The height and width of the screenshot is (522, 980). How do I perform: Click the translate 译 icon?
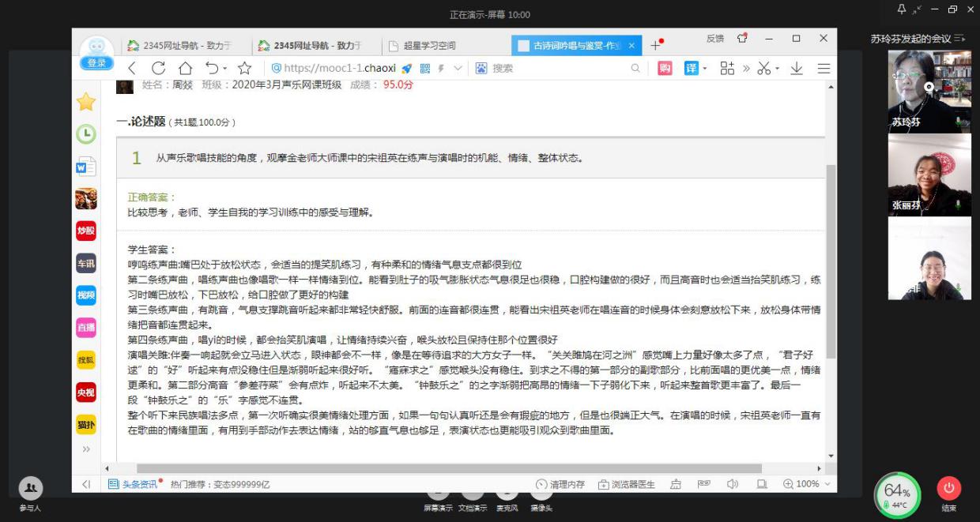tap(692, 69)
